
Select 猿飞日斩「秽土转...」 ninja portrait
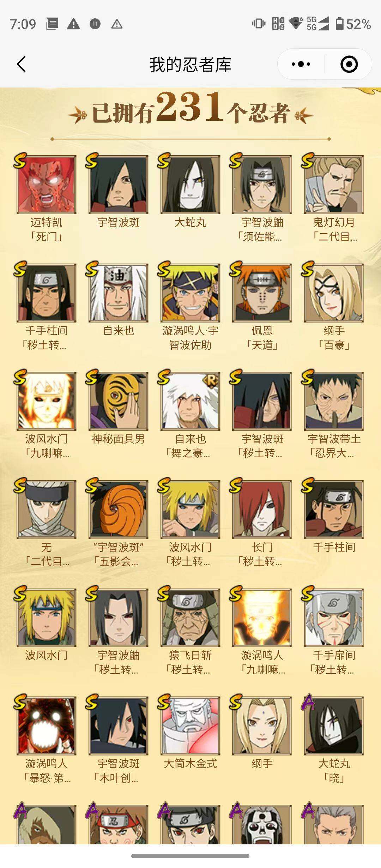pyautogui.click(x=190, y=618)
